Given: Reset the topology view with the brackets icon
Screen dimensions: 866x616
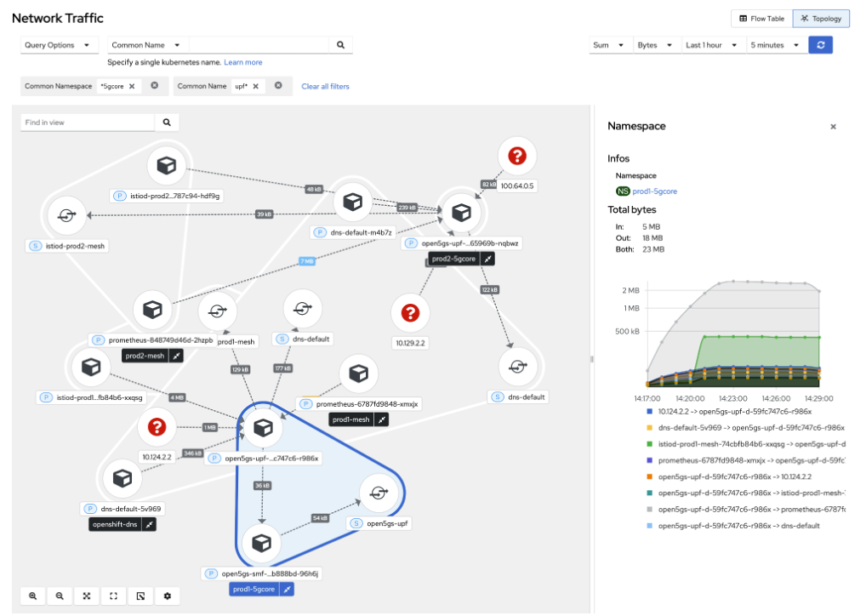Looking at the screenshot, I should [113, 596].
